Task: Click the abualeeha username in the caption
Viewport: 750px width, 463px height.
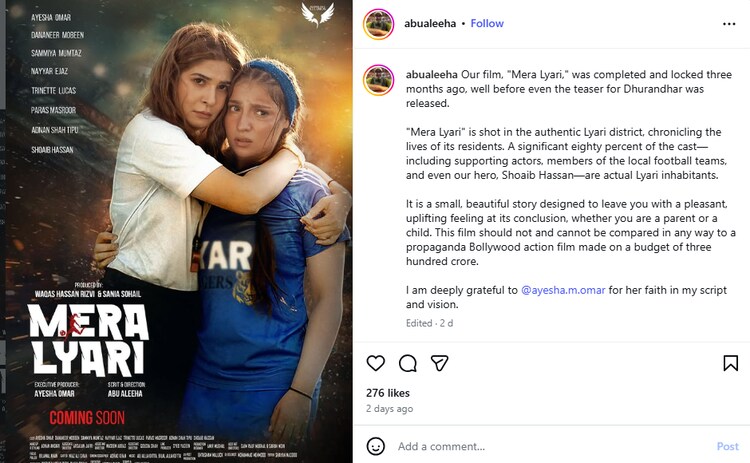Action: point(432,75)
